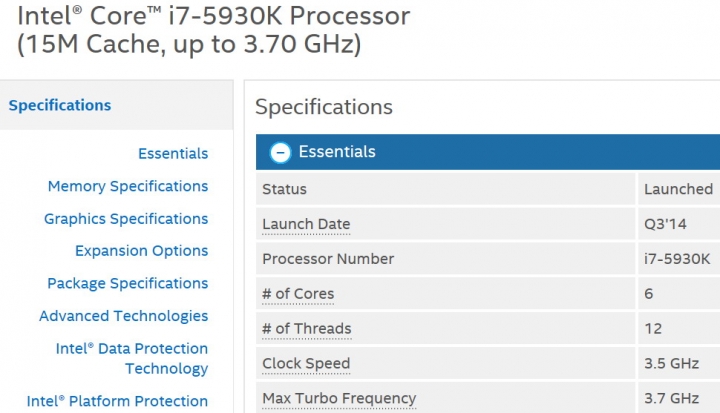Open Intel Data Protection Technology link
This screenshot has height=413, width=720.
point(132,358)
